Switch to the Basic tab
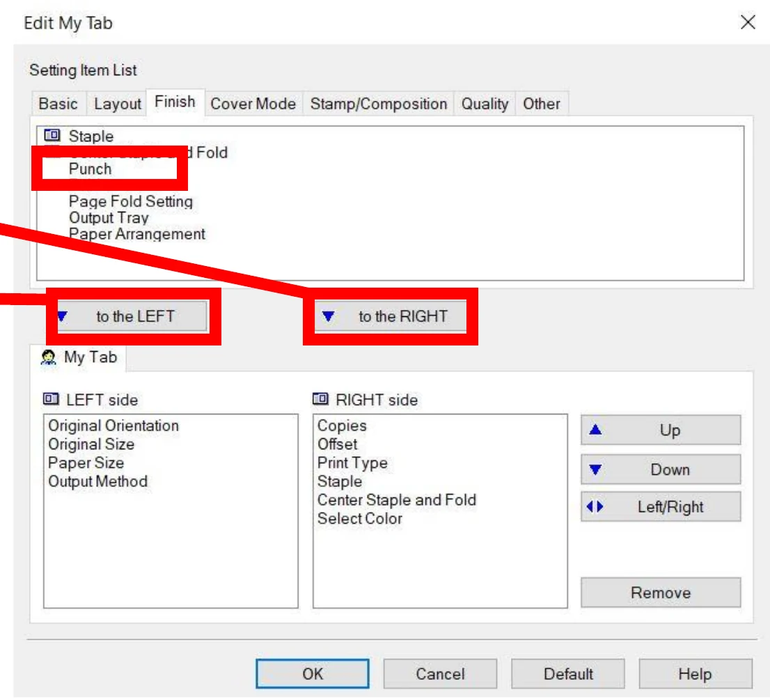770x700 pixels. [58, 104]
